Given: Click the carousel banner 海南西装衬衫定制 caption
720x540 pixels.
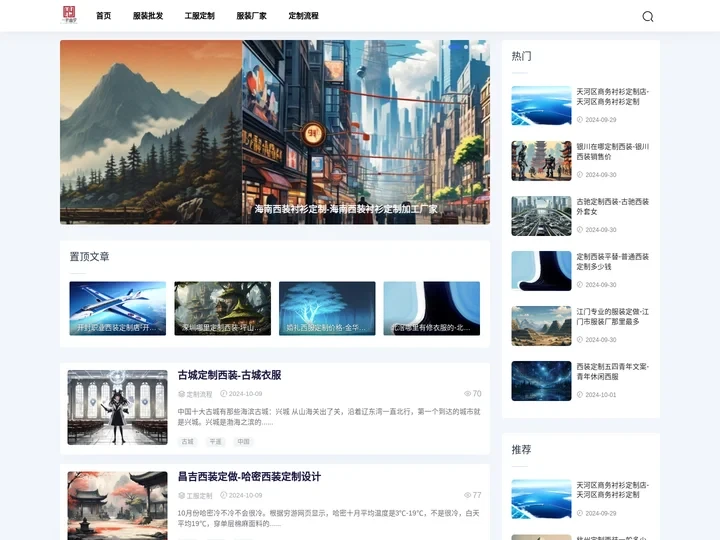Looking at the screenshot, I should [x=346, y=209].
